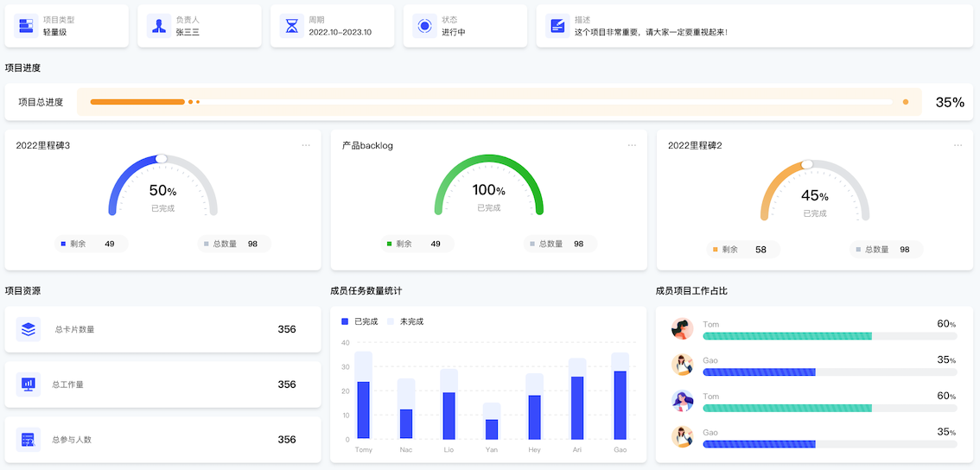Viewport: 980px width, 470px height.
Task: Click the total participants icon
Action: 29,440
